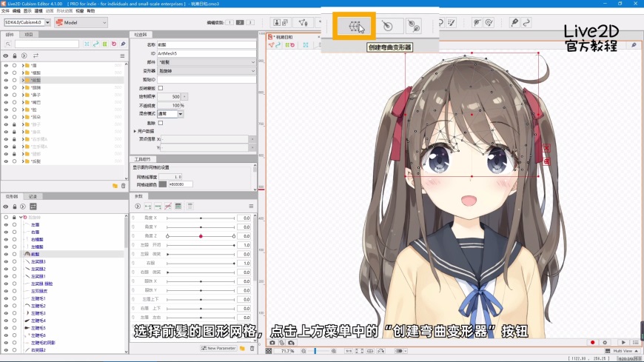Viewport: 644px width, 362px height.
Task: Click the green grid filter icon in parts panel
Action: coord(104,44)
